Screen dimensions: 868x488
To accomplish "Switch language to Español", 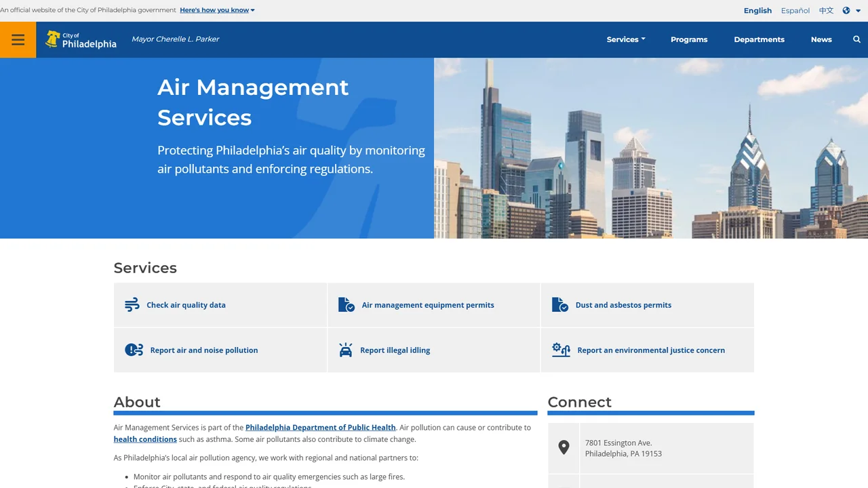I will pyautogui.click(x=795, y=10).
